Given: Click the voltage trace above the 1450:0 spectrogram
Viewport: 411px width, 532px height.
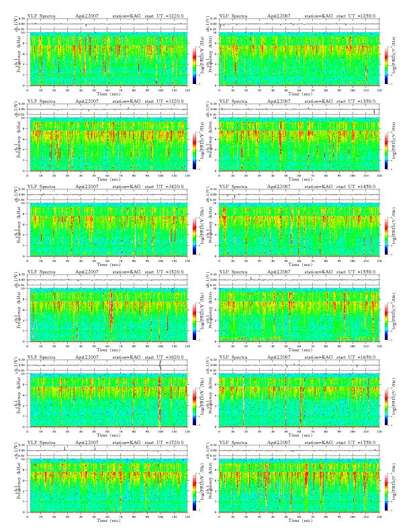Looking at the screenshot, I should tap(299, 195).
